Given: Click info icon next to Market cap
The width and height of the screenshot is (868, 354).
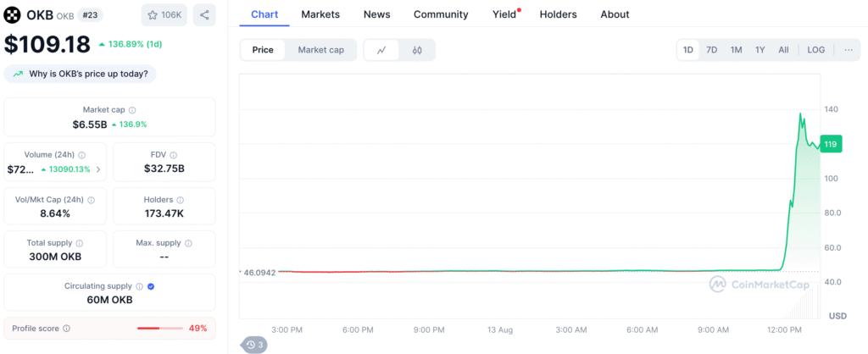Looking at the screenshot, I should (x=132, y=110).
